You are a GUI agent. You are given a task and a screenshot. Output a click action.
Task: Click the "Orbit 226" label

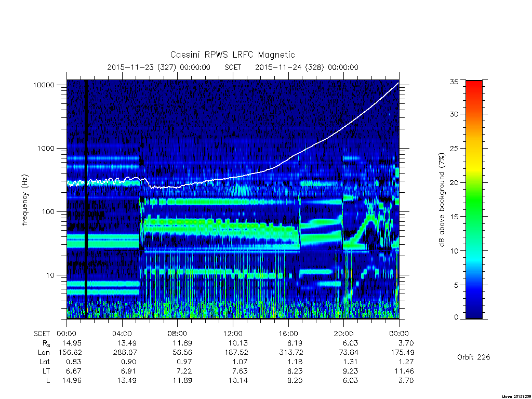(474, 357)
